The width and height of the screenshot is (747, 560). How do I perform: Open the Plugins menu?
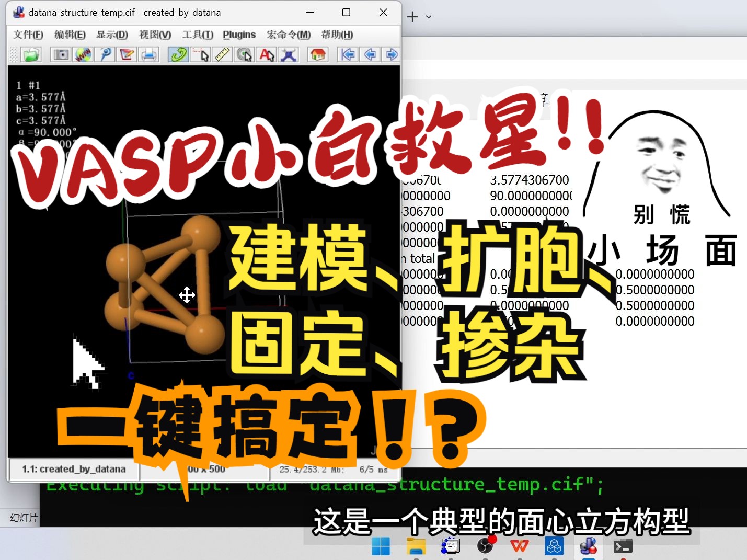(239, 35)
